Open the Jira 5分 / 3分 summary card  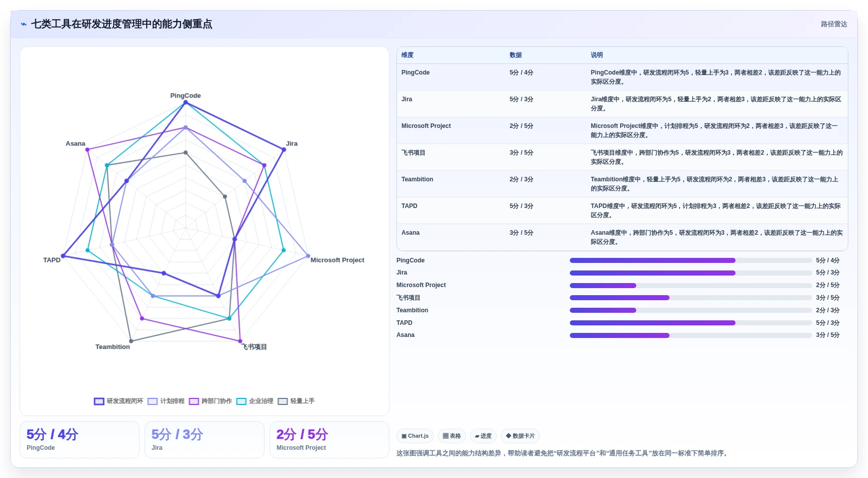tap(205, 440)
